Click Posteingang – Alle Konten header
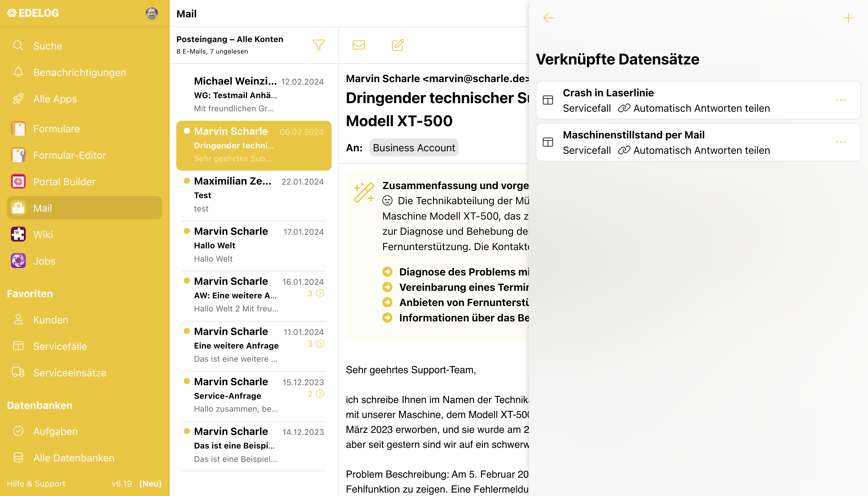The width and height of the screenshot is (868, 496). point(230,39)
